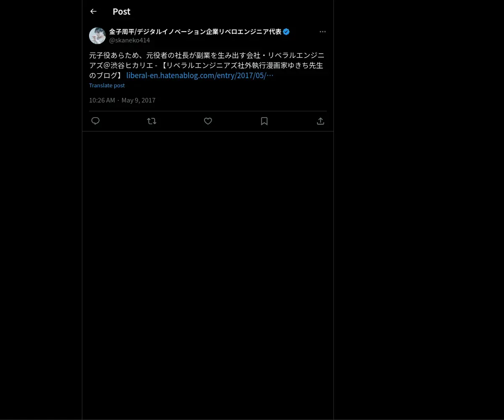Click the empty area below the post
Viewport: 504px width, 420px height.
(208, 273)
